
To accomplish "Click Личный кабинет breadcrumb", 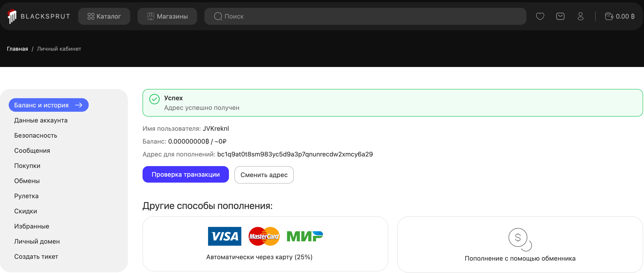I will (x=59, y=49).
